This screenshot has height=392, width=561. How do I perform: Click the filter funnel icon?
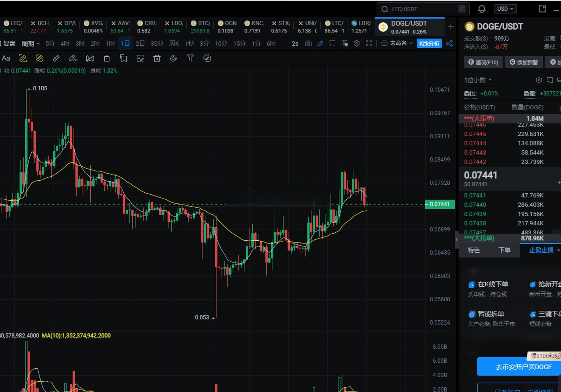coord(190,58)
